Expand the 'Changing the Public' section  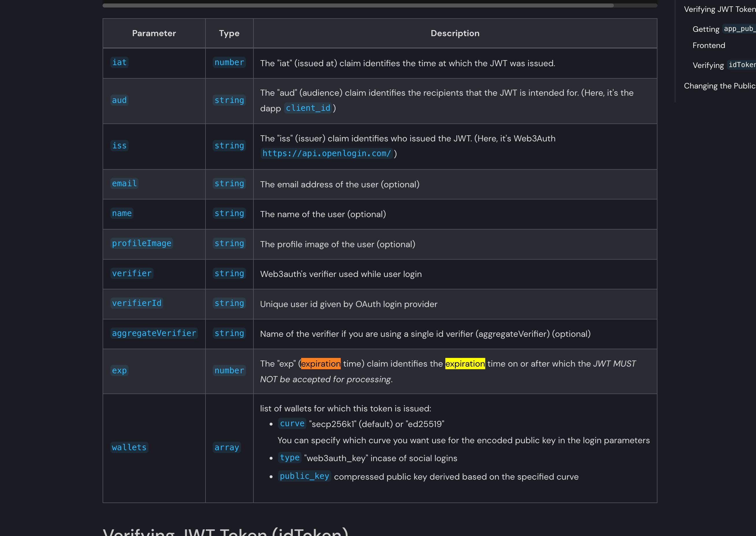[x=719, y=86]
